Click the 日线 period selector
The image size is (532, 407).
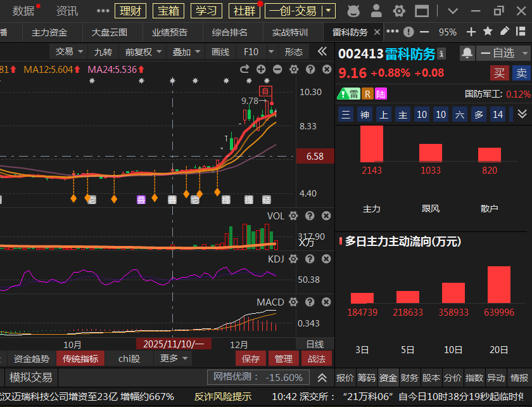coord(315,344)
